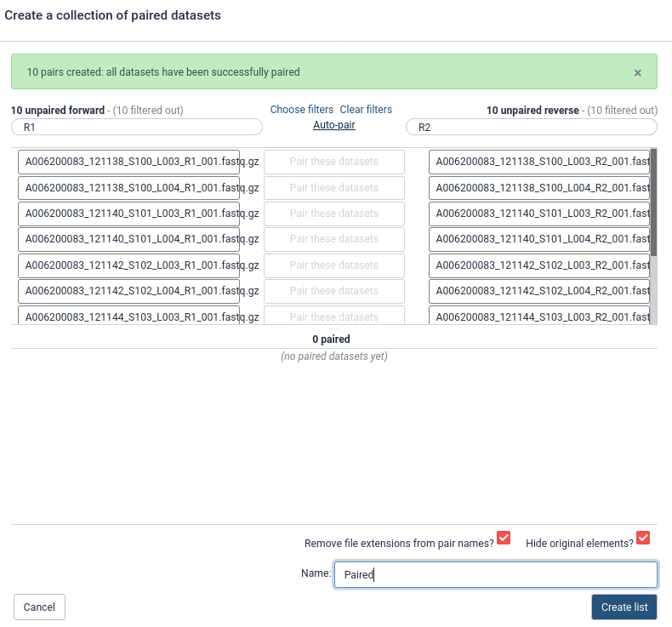Check Remove file extensions from pair names
The image size is (672, 627).
pos(504,538)
